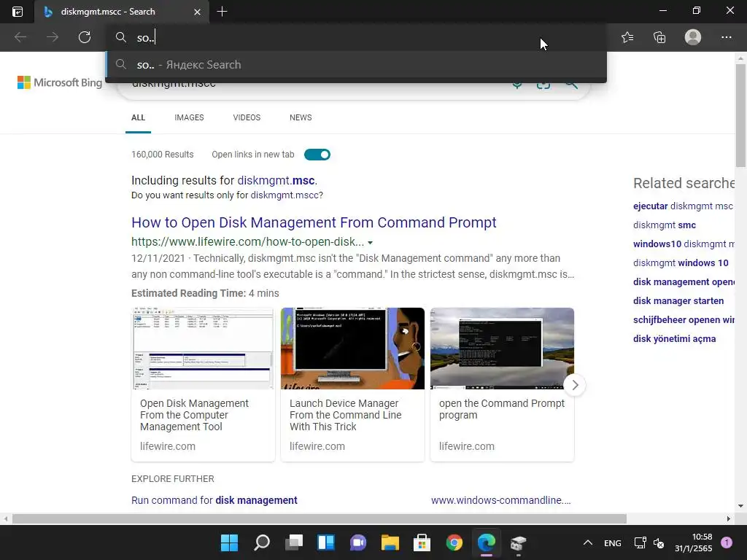Switch to the IMAGES tab
This screenshot has height=560, width=747.
(189, 117)
